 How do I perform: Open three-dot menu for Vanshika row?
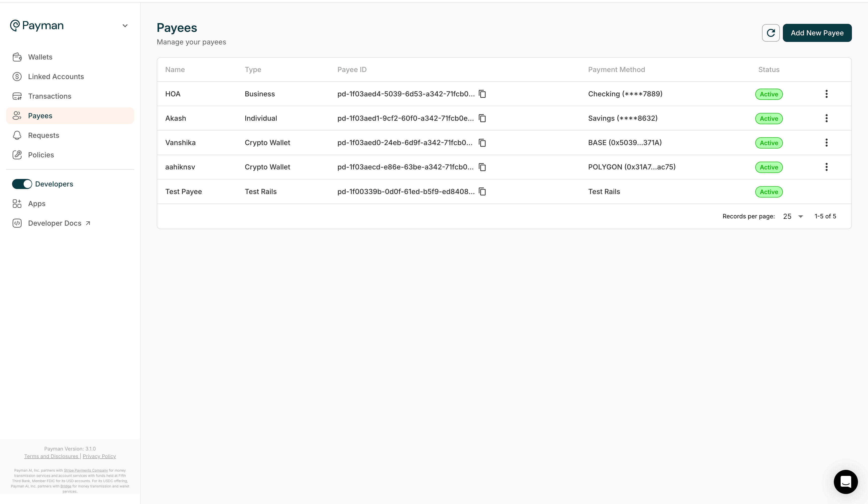(826, 143)
